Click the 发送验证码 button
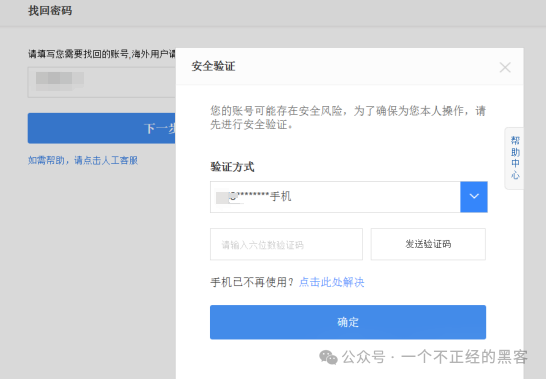This screenshot has width=546, height=379. pos(428,244)
